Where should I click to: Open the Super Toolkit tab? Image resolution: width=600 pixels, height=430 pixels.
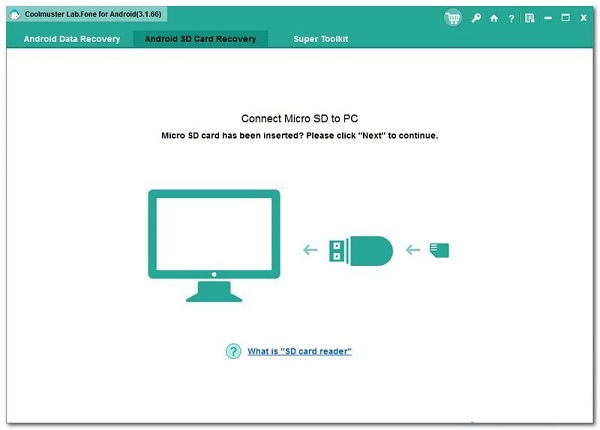tap(320, 39)
